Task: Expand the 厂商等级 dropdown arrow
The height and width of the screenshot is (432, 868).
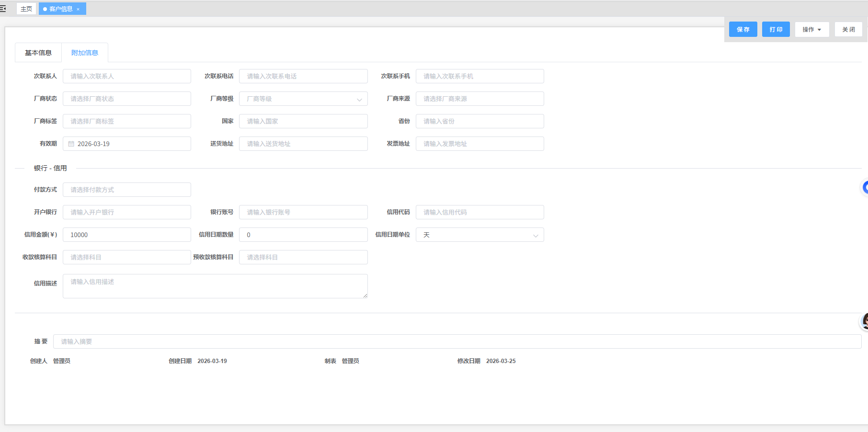Action: click(359, 99)
